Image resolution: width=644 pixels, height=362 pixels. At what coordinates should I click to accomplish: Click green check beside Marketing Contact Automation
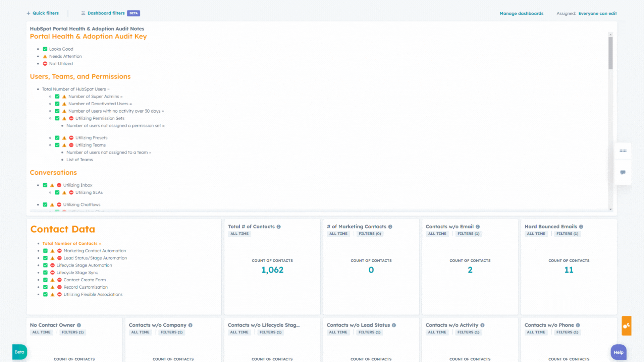tap(45, 251)
